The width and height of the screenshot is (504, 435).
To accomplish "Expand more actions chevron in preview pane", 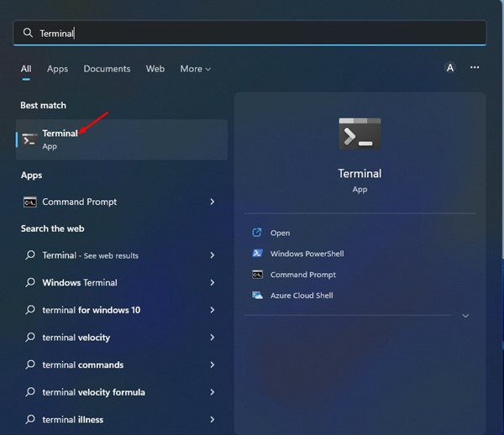I will click(465, 316).
